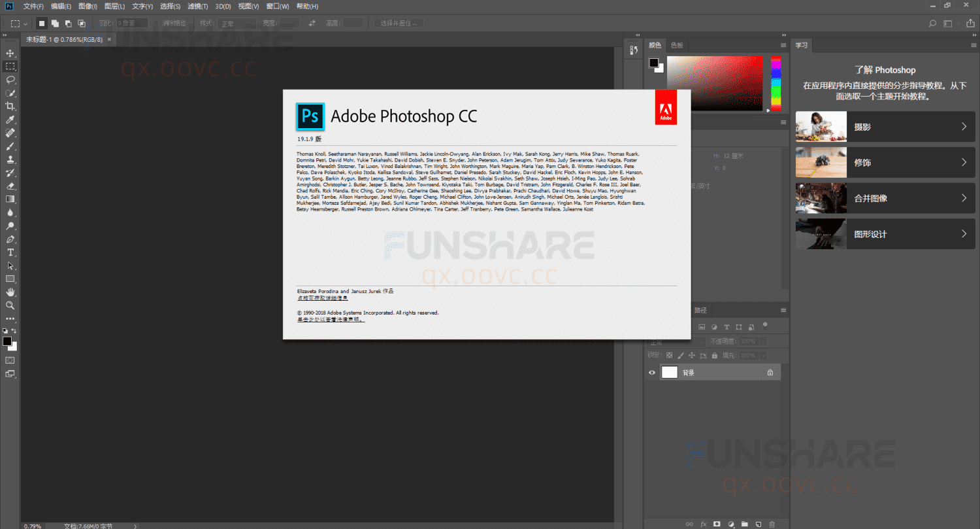Select the Rectangular Marquee tool in toolbox

[x=10, y=66]
